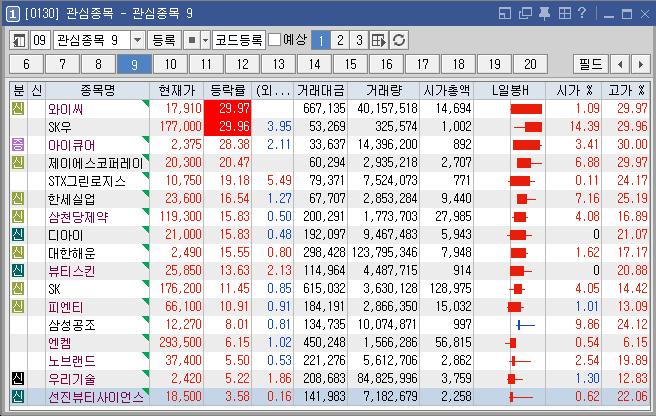
Task: Click the blue daily candle for 삼성공조
Action: 525,325
